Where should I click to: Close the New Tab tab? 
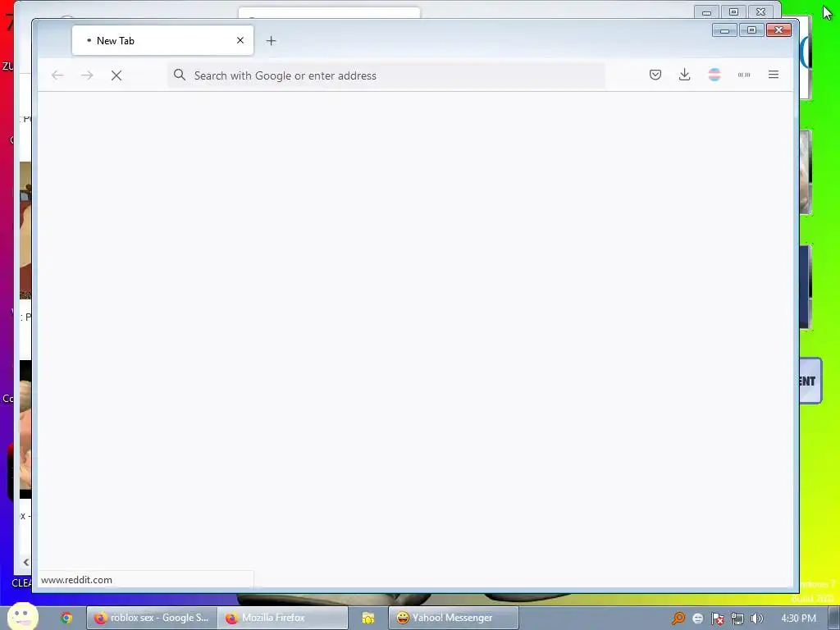click(240, 40)
